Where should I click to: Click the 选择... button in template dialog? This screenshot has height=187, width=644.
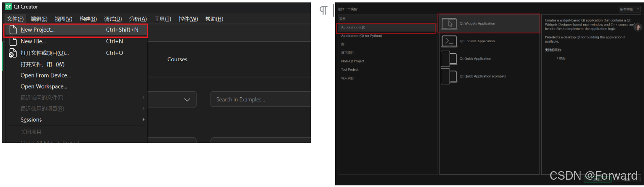[x=597, y=180]
